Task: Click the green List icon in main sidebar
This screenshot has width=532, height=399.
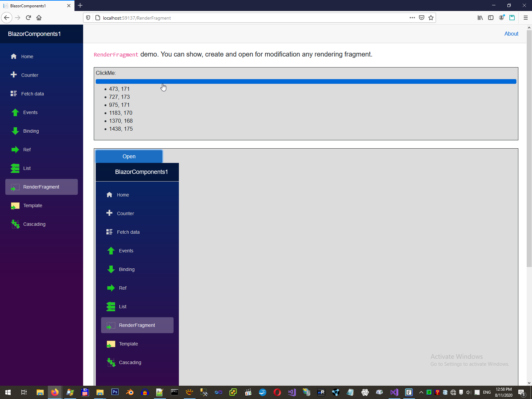Action: pos(15,168)
